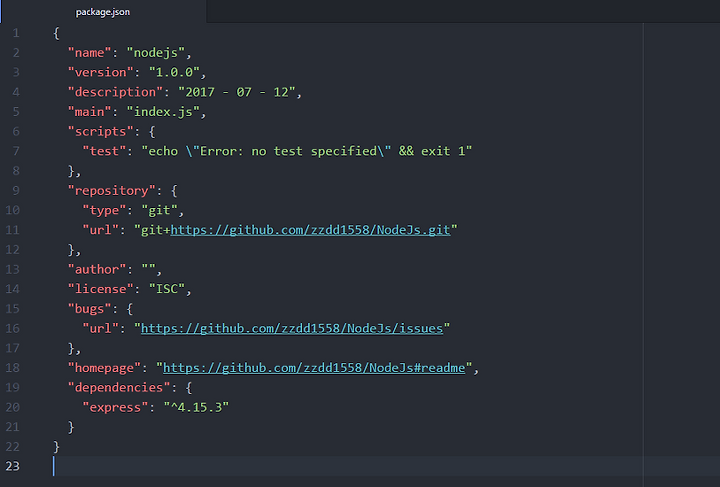The image size is (720, 487).
Task: Select the package.json tab
Action: coord(103,12)
